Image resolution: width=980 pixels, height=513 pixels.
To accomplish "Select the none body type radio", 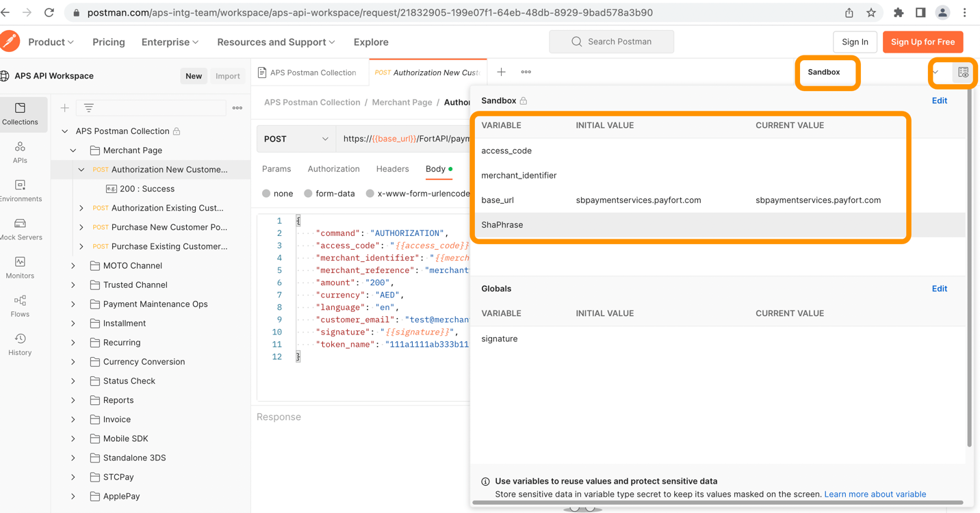I will coord(267,194).
